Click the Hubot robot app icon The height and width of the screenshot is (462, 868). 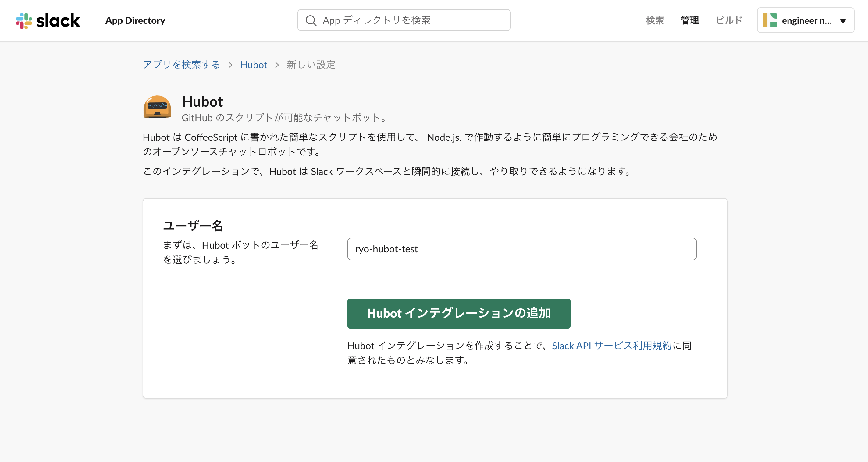(157, 107)
